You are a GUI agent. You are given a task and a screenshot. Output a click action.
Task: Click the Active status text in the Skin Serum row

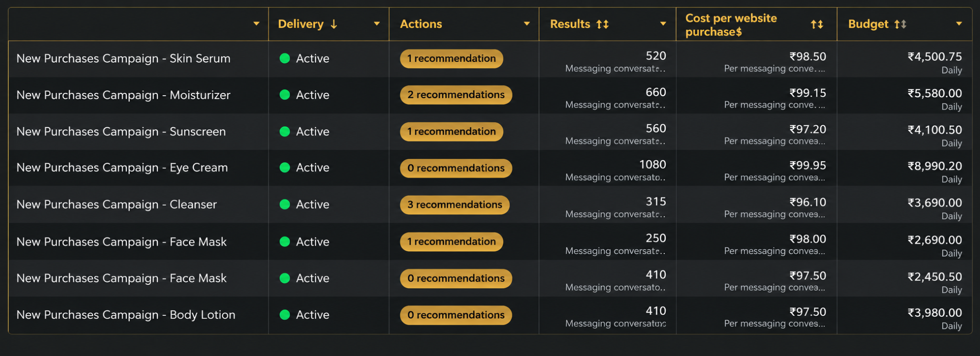coord(312,58)
